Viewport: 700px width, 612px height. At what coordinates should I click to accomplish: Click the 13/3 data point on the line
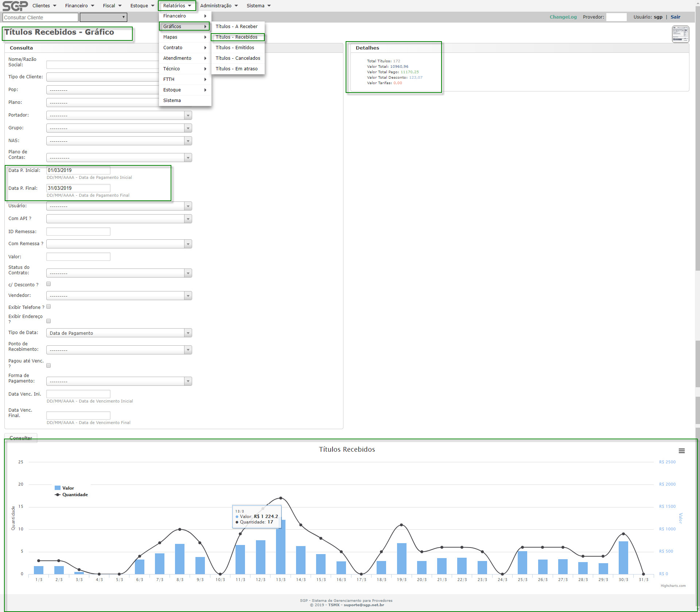[x=280, y=498]
